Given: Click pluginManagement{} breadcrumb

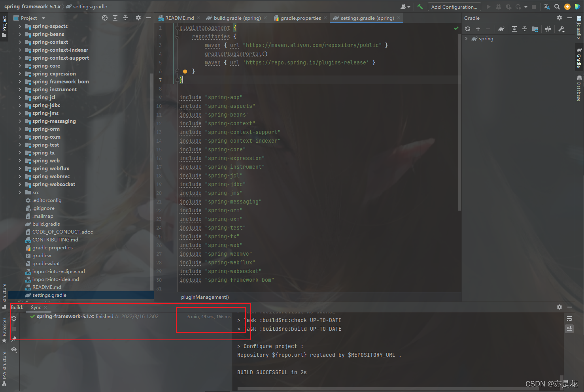Looking at the screenshot, I should (205, 297).
